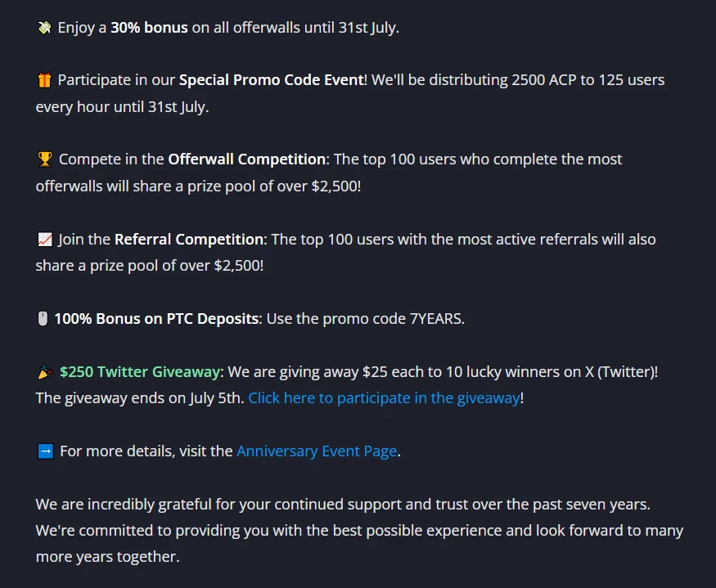Click the bold 30% bonus text
716x588 pixels.
pyautogui.click(x=149, y=28)
